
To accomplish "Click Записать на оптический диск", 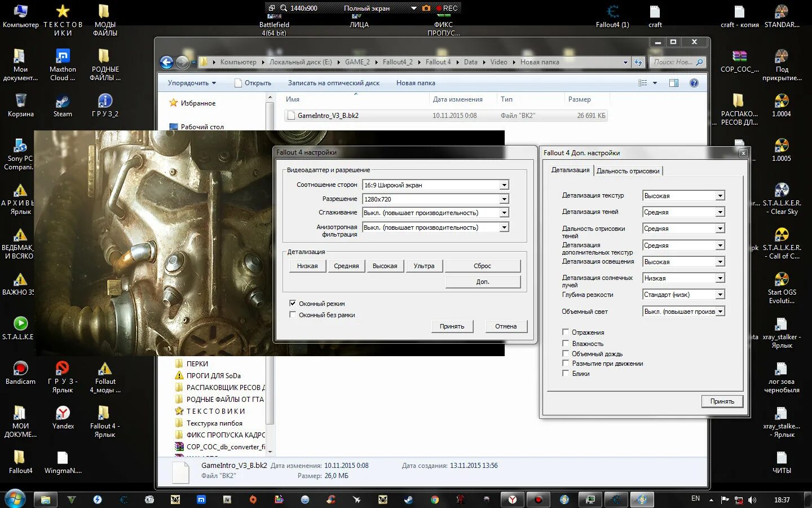I will click(x=334, y=83).
